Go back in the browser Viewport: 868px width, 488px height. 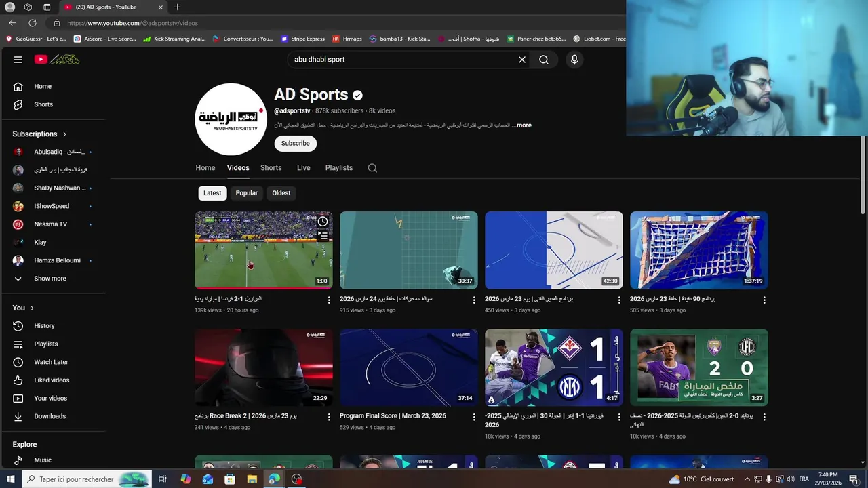point(12,23)
